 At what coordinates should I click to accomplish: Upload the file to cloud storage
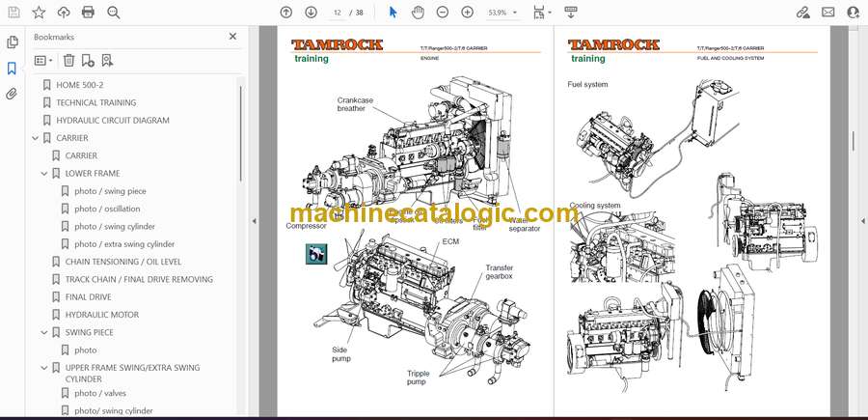(x=64, y=13)
